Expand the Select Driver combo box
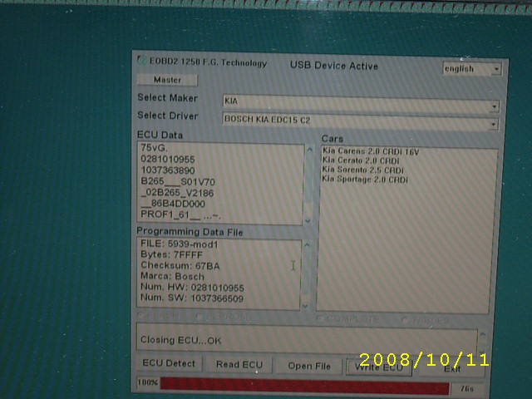532x399 pixels. point(493,124)
